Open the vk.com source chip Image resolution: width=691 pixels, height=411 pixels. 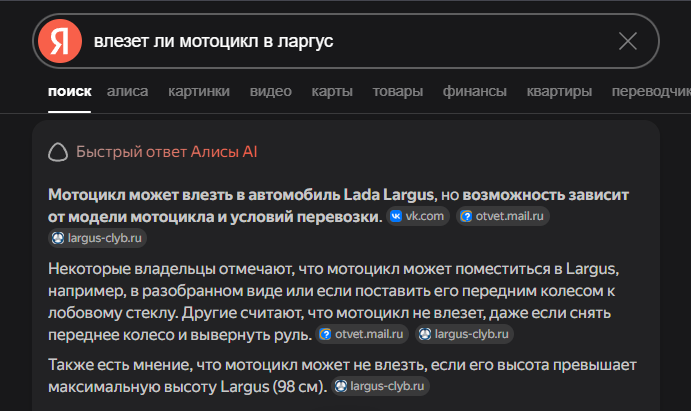tap(418, 216)
